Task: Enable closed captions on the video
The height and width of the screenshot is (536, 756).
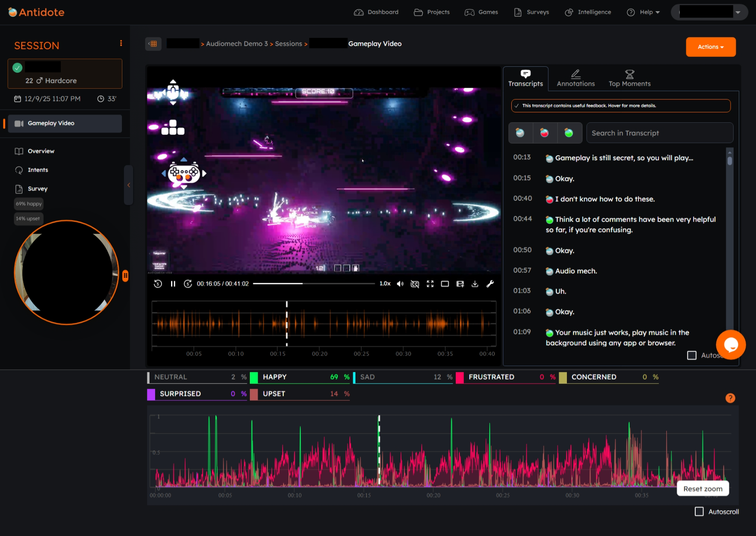Action: coord(414,284)
